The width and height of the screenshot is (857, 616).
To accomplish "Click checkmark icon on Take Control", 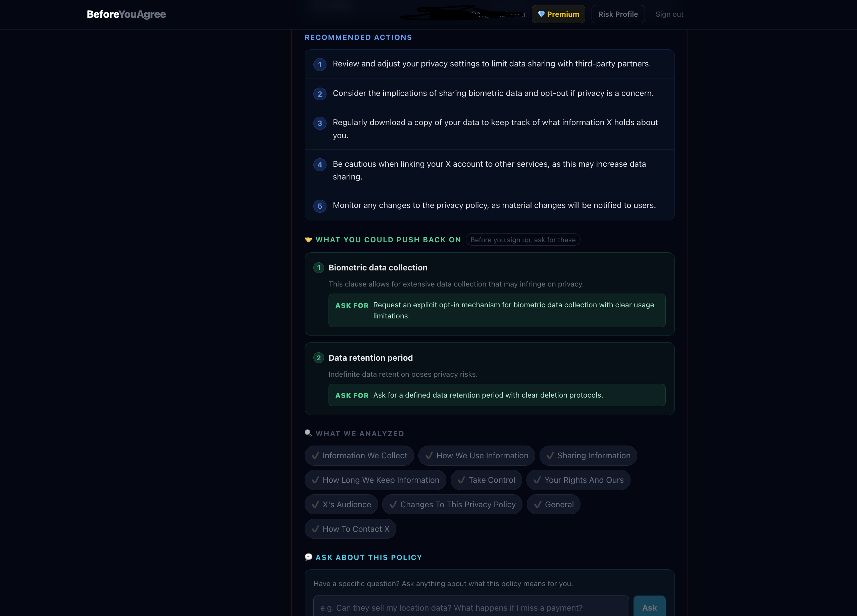I will [x=461, y=480].
